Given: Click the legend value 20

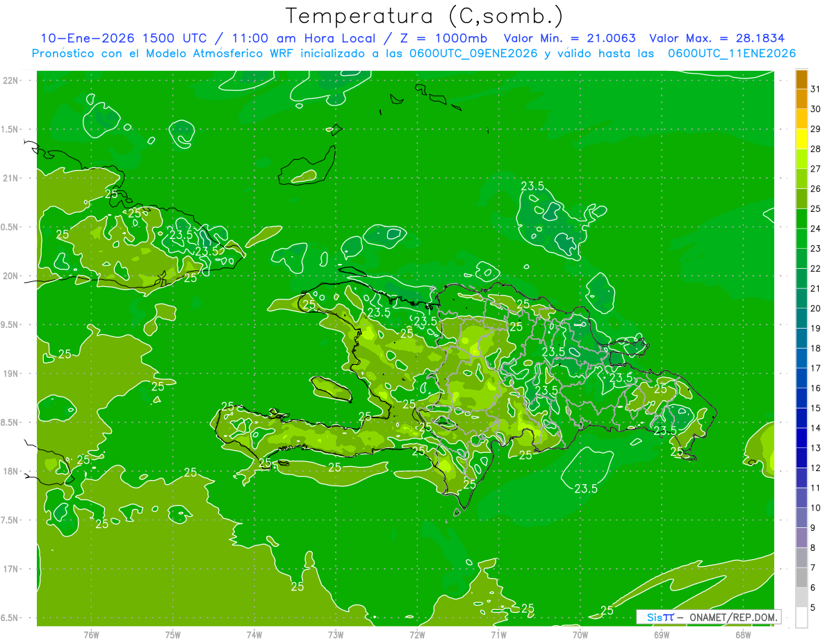Looking at the screenshot, I should pos(816,308).
